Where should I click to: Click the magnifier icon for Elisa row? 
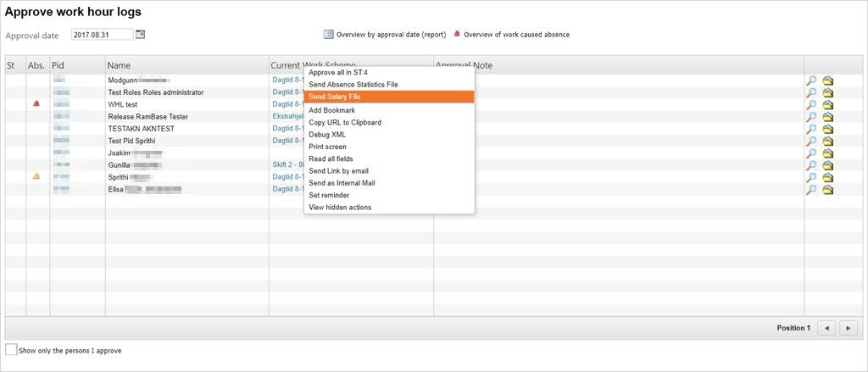(x=811, y=189)
